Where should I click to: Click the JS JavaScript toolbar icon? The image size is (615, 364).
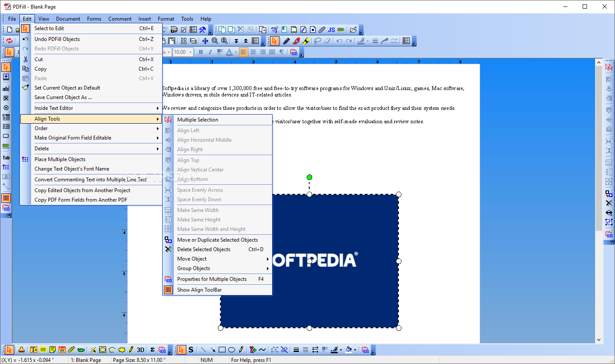tap(331, 30)
